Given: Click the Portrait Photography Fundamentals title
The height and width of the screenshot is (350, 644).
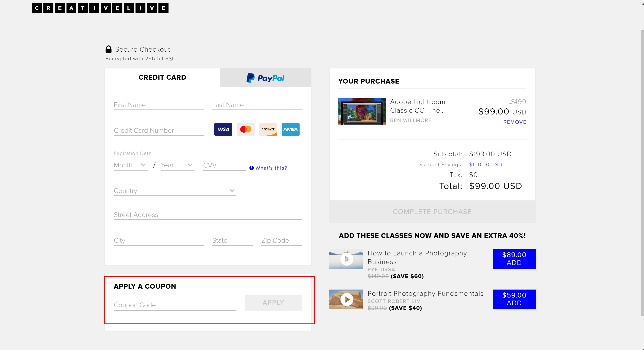Looking at the screenshot, I should tap(426, 293).
